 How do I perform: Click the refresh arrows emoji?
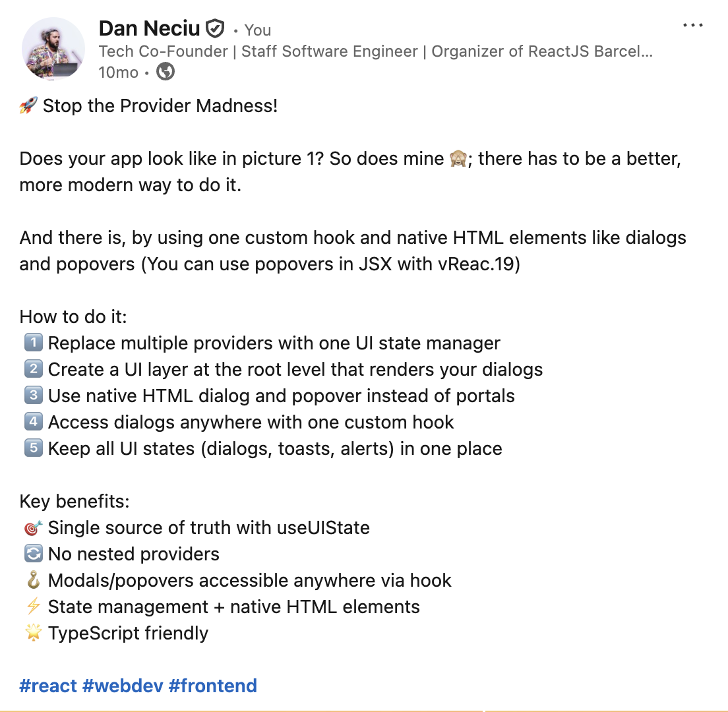point(32,554)
